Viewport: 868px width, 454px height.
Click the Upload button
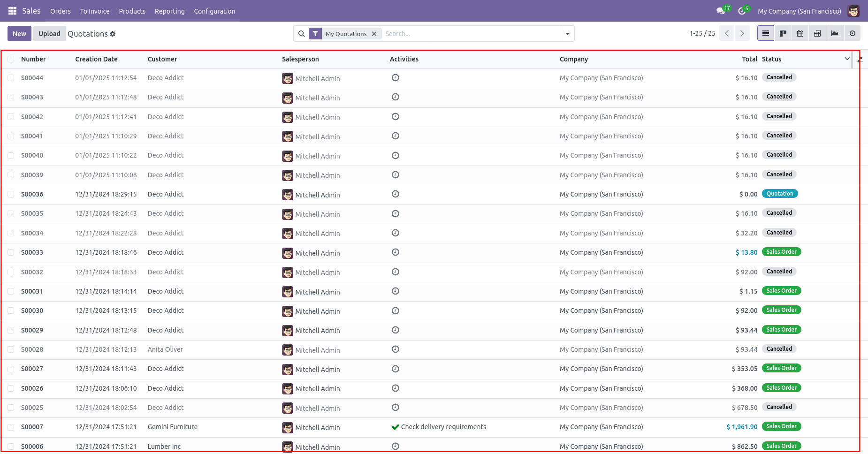tap(49, 34)
